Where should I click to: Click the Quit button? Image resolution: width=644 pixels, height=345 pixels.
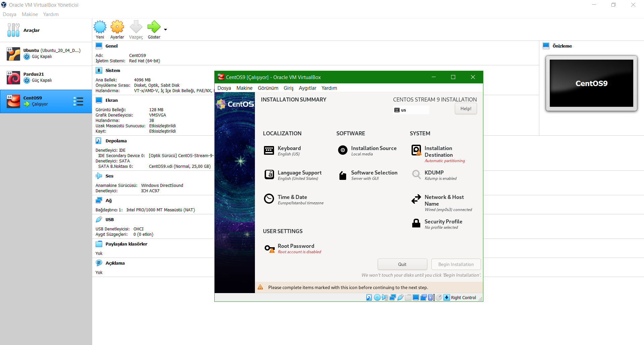(402, 264)
